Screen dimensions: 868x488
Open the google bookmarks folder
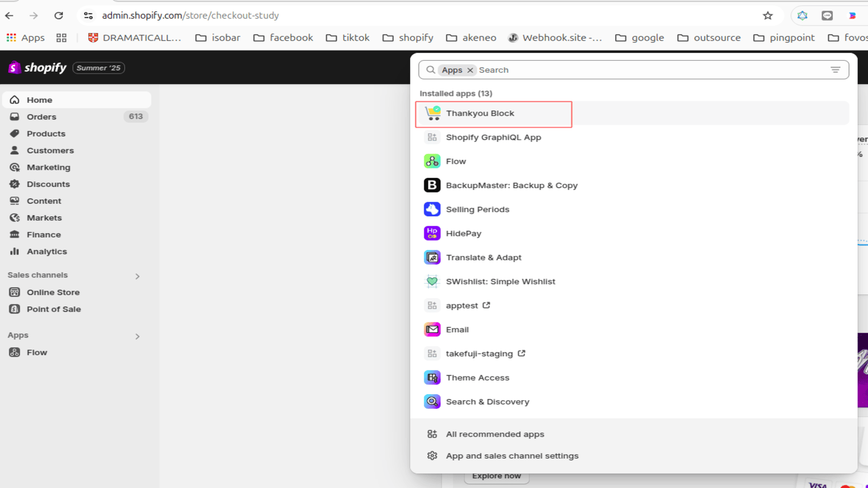640,37
